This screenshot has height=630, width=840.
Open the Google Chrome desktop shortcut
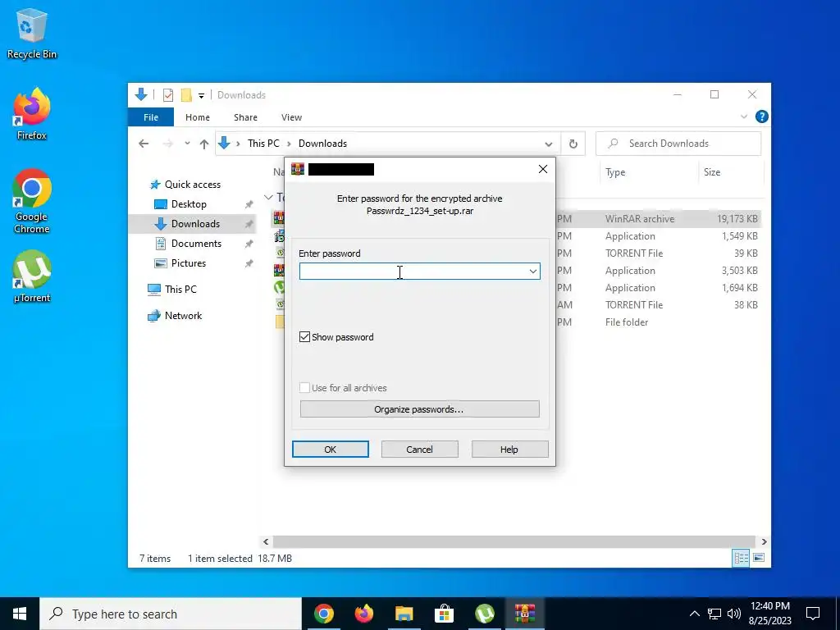pyautogui.click(x=32, y=202)
